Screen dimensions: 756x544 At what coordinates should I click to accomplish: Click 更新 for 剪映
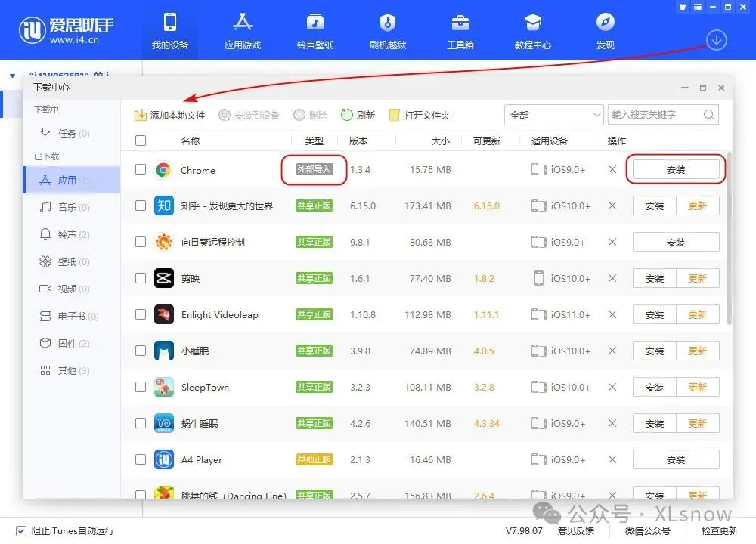(697, 278)
